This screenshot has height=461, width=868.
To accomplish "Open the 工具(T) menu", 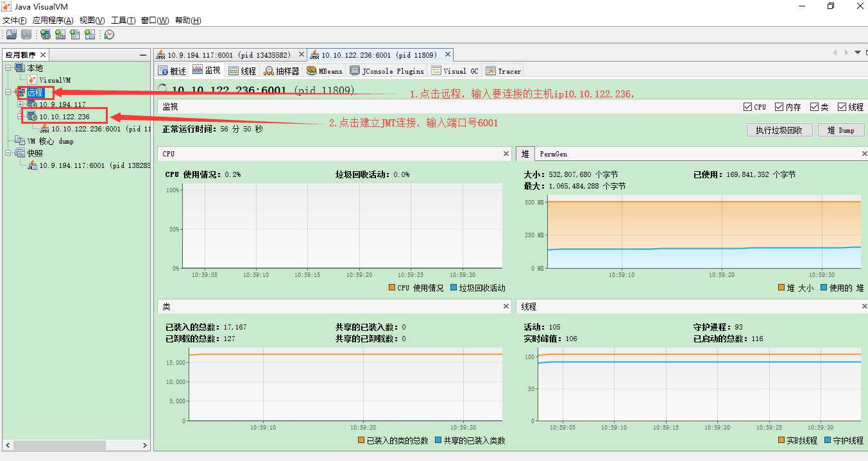I will pyautogui.click(x=123, y=21).
